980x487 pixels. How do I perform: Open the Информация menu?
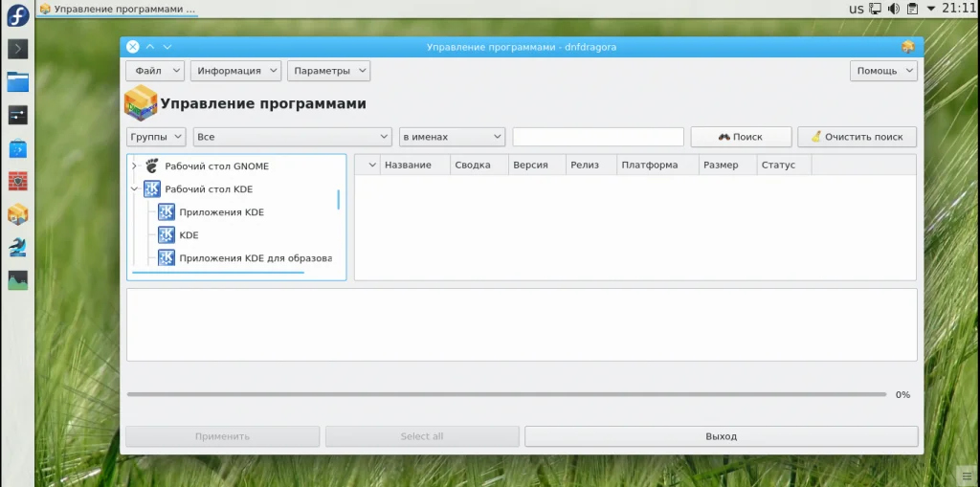[235, 71]
